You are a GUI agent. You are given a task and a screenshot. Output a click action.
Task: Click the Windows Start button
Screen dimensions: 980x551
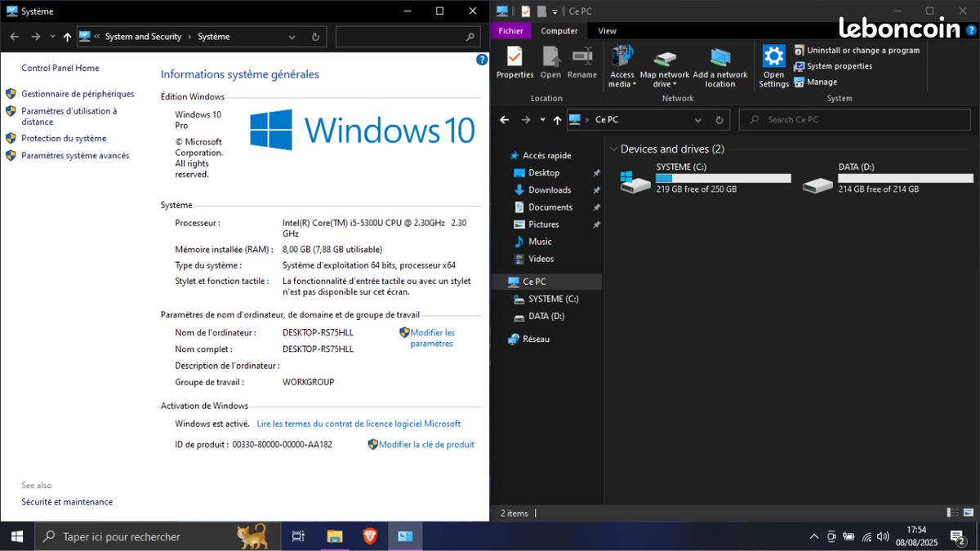[16, 536]
